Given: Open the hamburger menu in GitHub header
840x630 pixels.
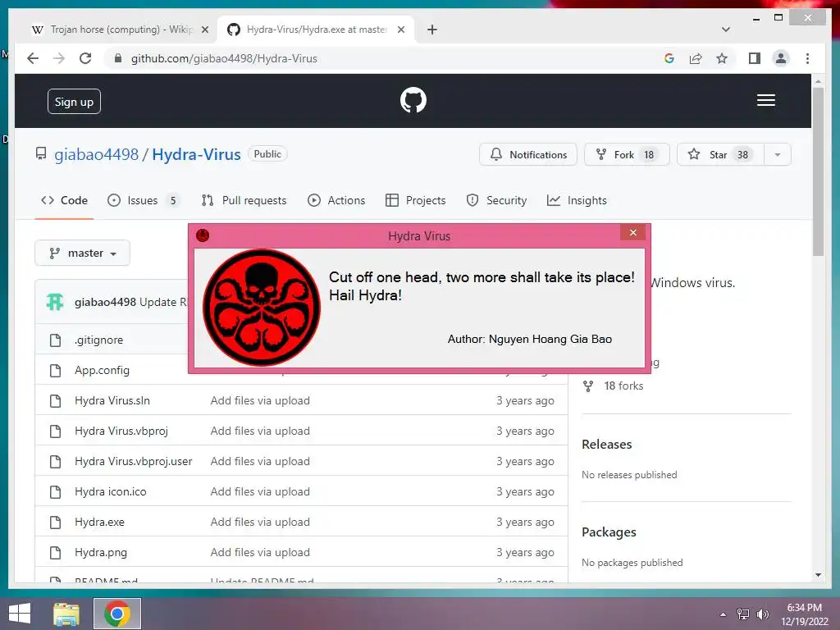Looking at the screenshot, I should [x=766, y=100].
